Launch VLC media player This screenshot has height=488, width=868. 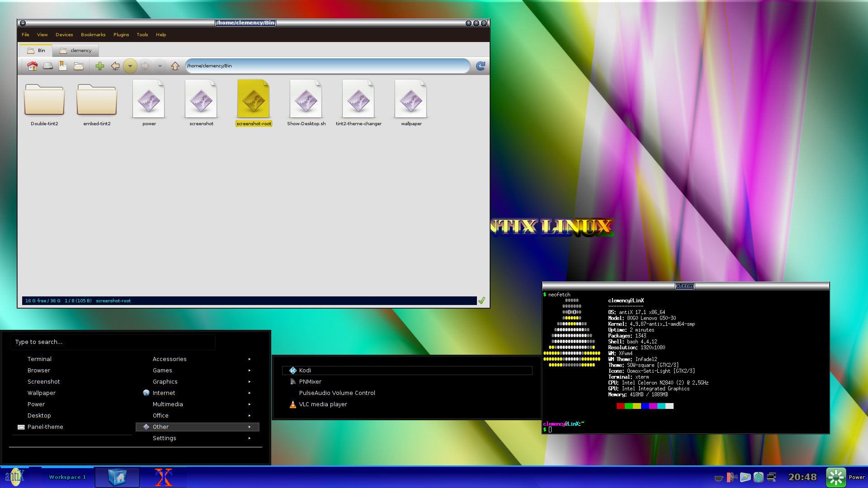point(407,404)
